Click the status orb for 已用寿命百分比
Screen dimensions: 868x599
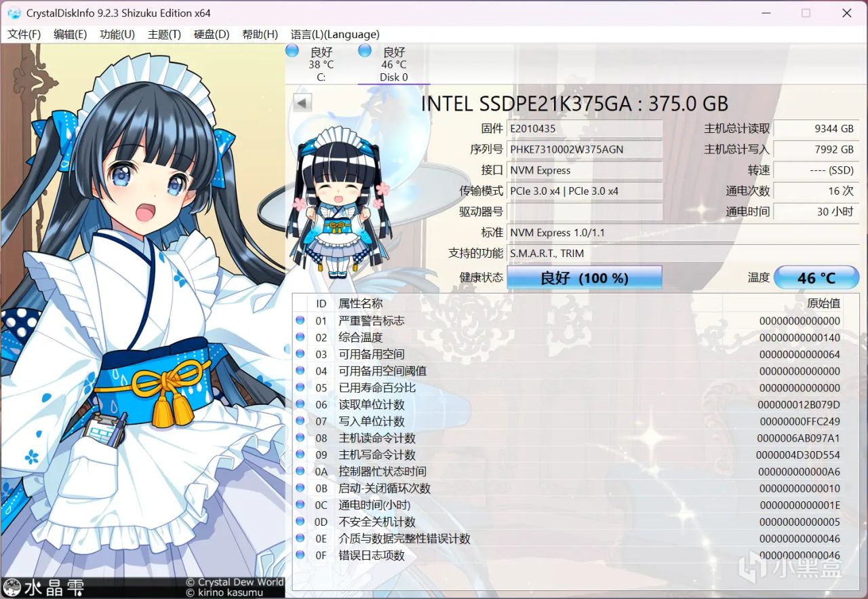pos(300,387)
